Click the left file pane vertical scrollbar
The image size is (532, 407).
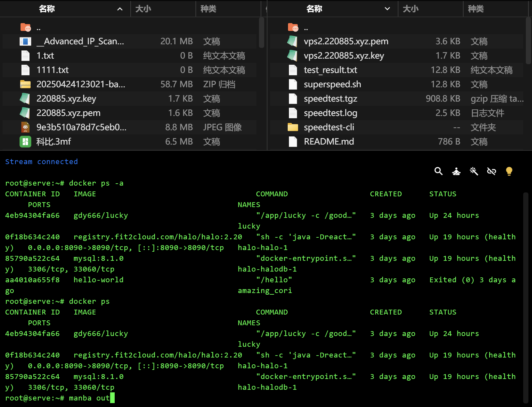(261, 33)
